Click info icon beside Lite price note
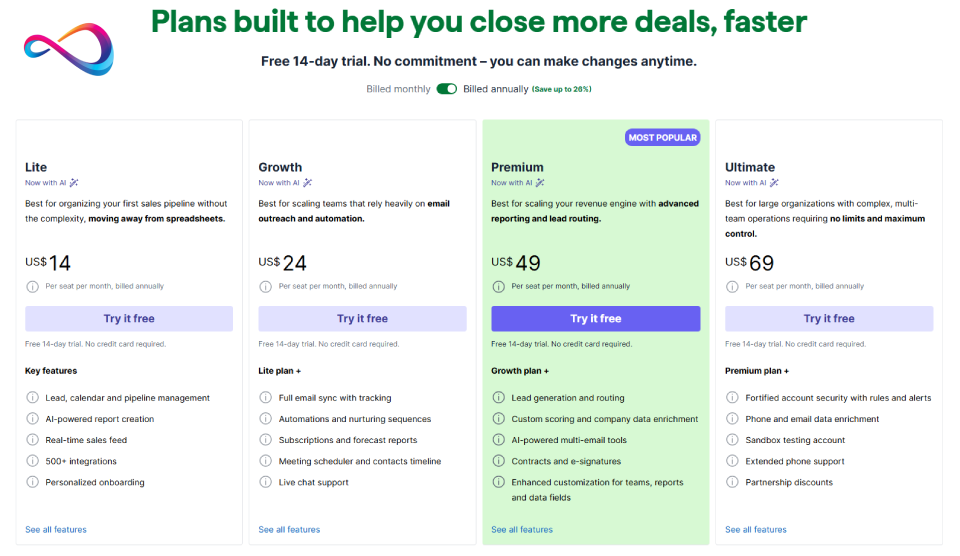Screen dimensions: 960x556 31,286
